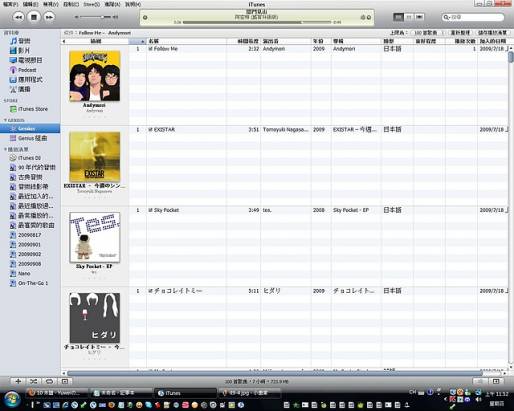Open the 編輯(E) menu
Image resolution: width=514 pixels, height=411 pixels.
pyautogui.click(x=30, y=4)
